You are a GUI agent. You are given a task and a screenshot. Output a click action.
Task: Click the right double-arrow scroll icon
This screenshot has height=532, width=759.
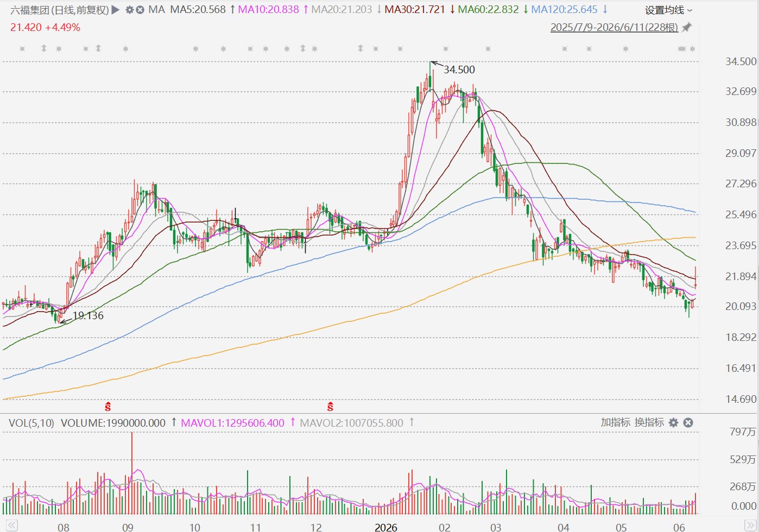click(750, 525)
